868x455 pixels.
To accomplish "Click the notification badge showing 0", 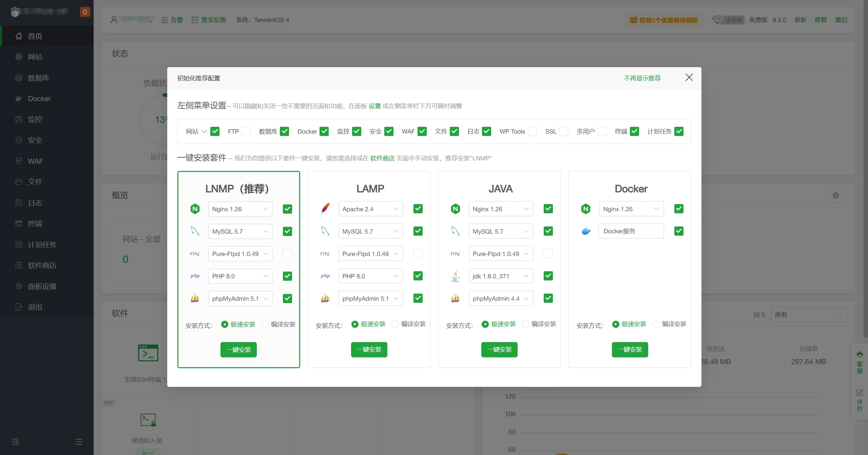I will pyautogui.click(x=85, y=12).
